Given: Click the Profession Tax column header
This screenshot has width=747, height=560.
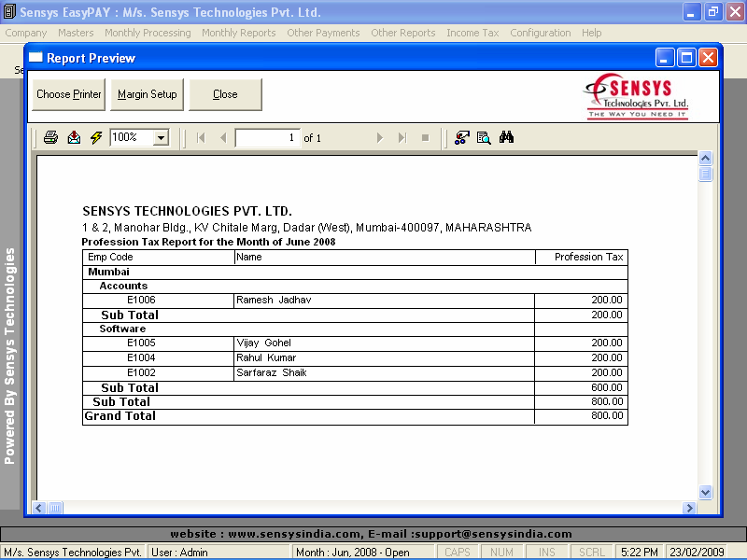Looking at the screenshot, I should [x=589, y=258].
